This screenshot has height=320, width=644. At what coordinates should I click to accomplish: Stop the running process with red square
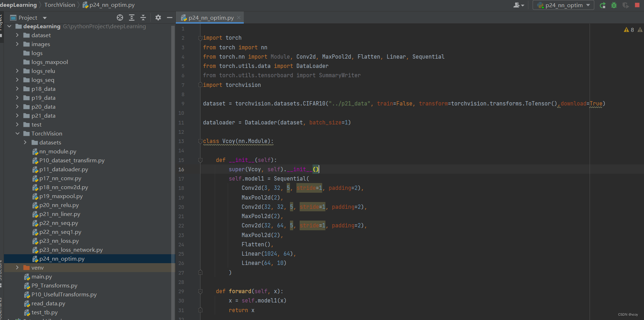(637, 5)
